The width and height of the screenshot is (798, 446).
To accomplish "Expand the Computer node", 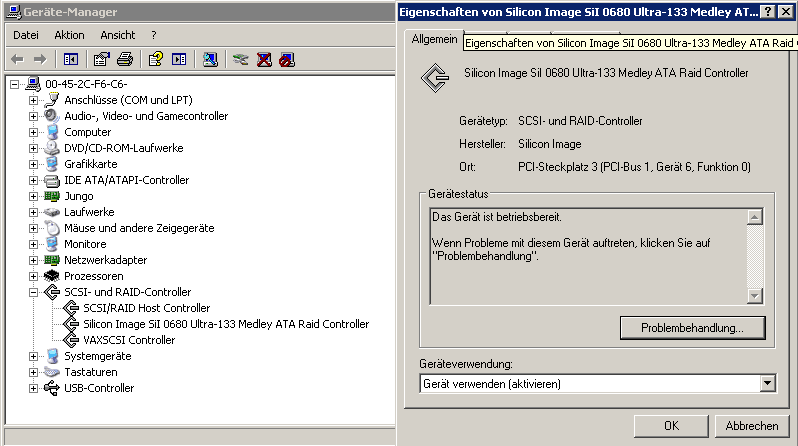I will coord(33,132).
